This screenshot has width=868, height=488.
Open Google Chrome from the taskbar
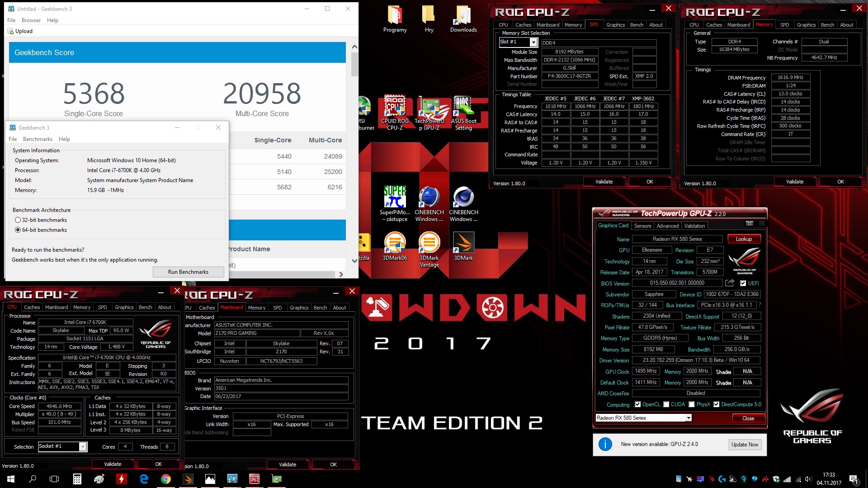coord(166,479)
